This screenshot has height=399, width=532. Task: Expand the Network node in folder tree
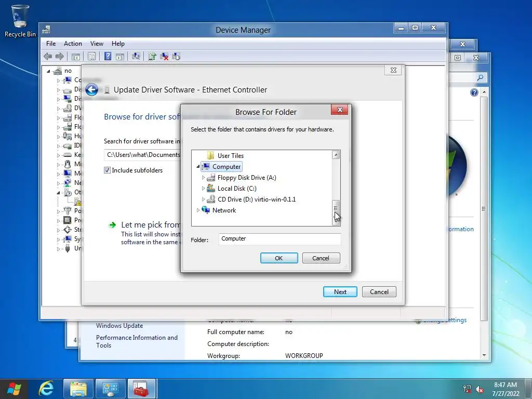pos(198,210)
